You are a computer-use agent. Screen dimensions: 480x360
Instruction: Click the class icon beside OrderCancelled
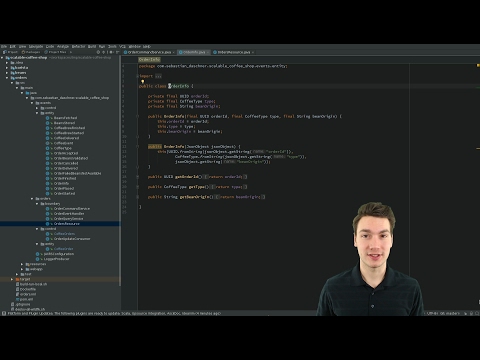47,163
